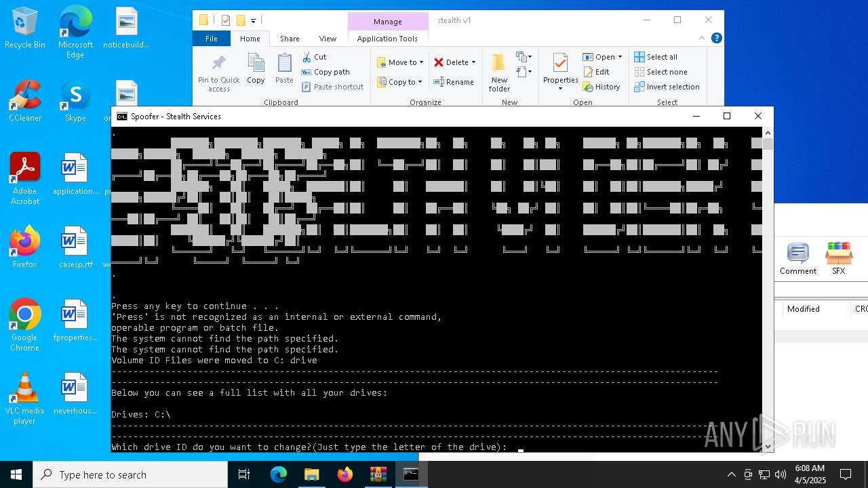Select the casesp.rtf document icon
Image resolution: width=868 pixels, height=488 pixels.
(75, 247)
